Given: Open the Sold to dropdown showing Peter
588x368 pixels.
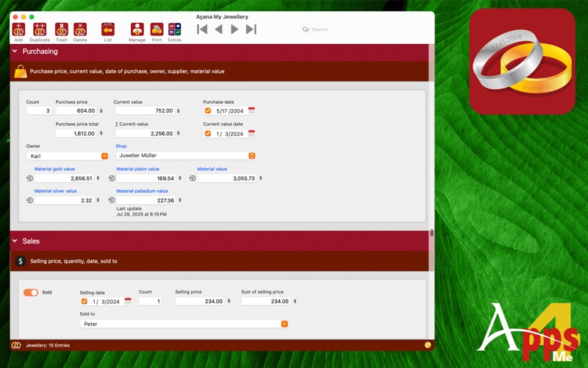Looking at the screenshot, I should [184, 324].
